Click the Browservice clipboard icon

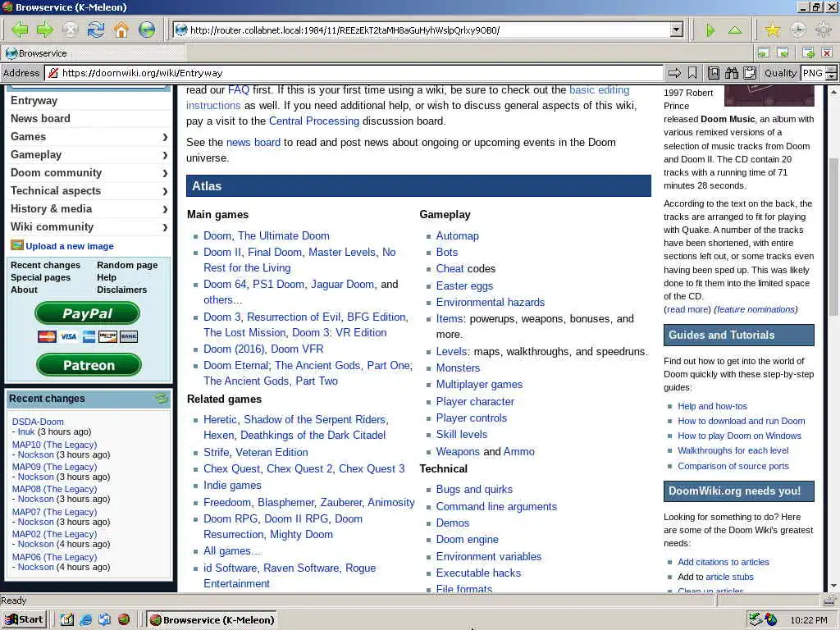click(x=750, y=73)
